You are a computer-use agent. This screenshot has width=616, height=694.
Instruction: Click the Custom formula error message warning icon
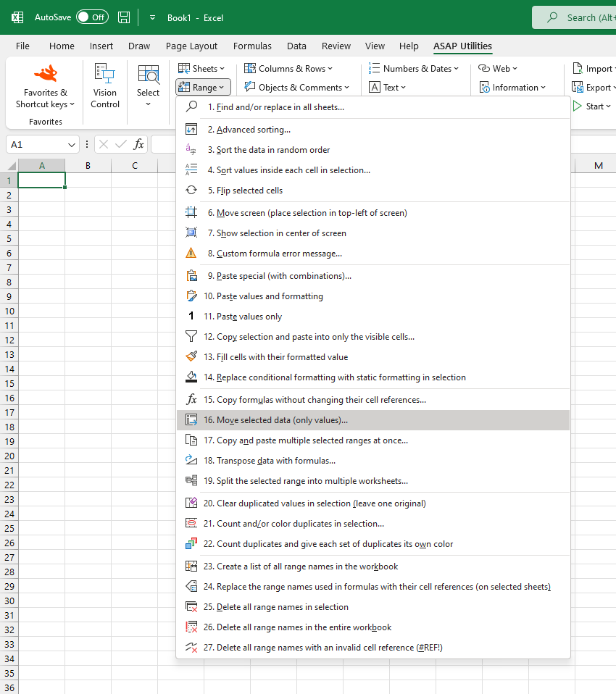click(191, 253)
